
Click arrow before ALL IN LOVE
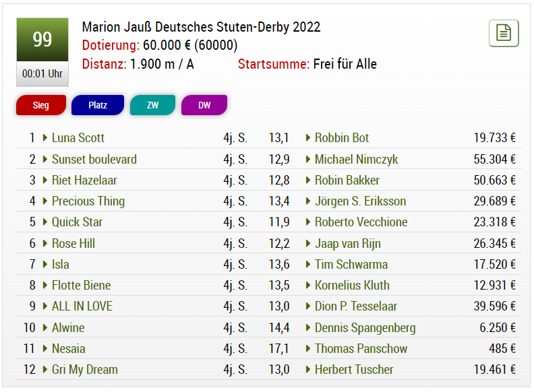(45, 306)
